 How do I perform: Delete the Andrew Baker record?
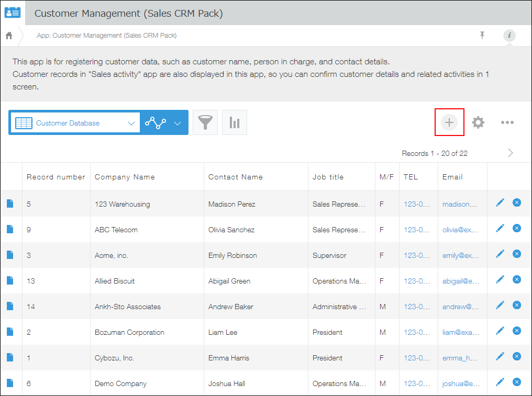(517, 305)
